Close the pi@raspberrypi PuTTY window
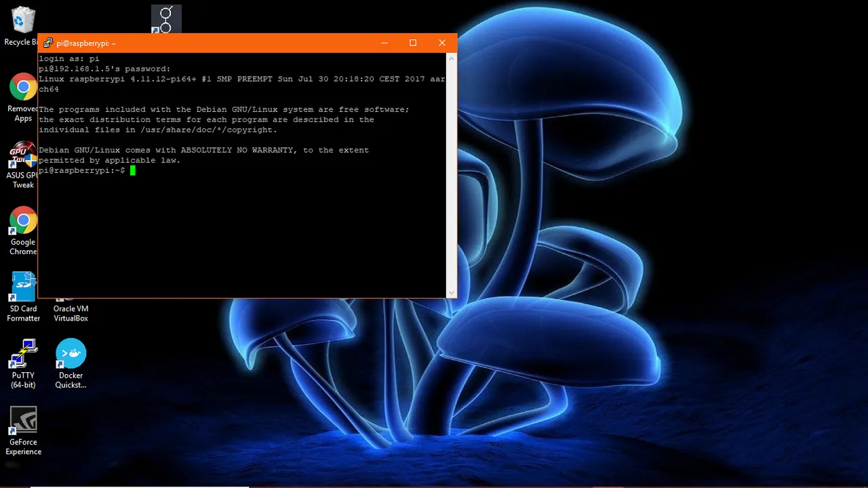 (442, 43)
